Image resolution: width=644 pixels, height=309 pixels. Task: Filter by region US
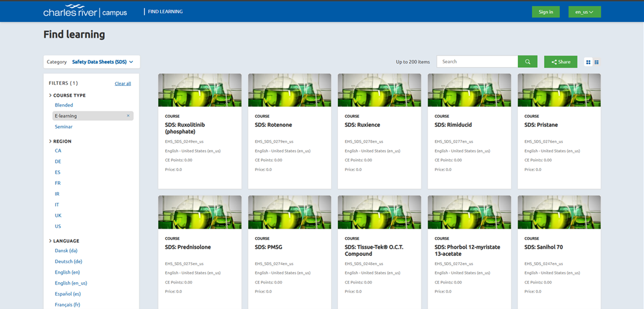point(58,226)
